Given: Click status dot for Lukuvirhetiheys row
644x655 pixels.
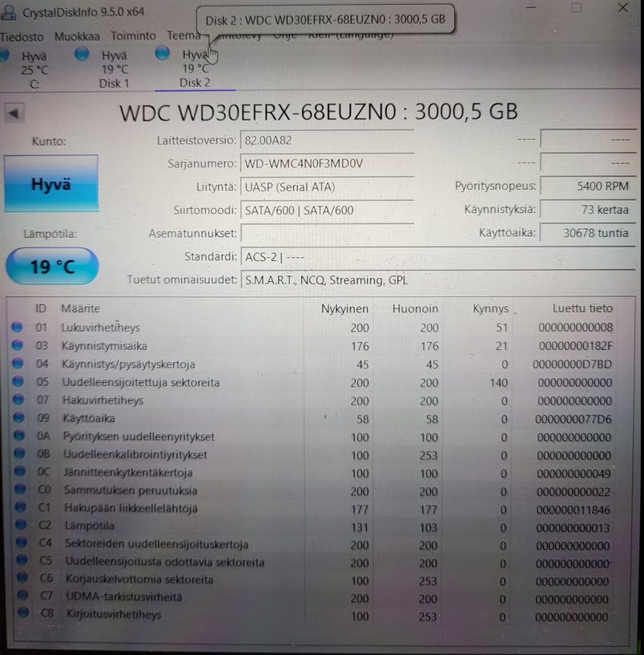Looking at the screenshot, I should (17, 327).
